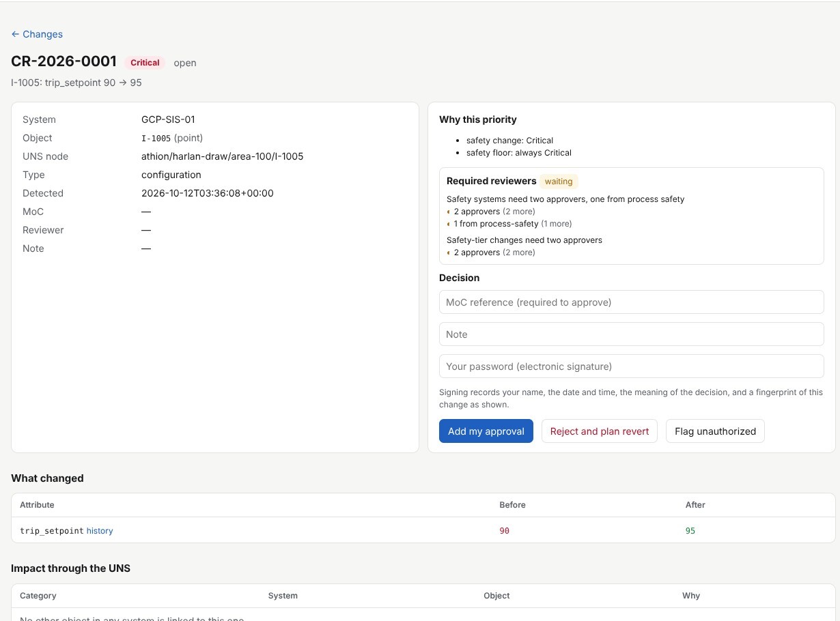Viewport: 840px width, 621px height.
Task: Click the Critical priority badge
Action: point(145,63)
